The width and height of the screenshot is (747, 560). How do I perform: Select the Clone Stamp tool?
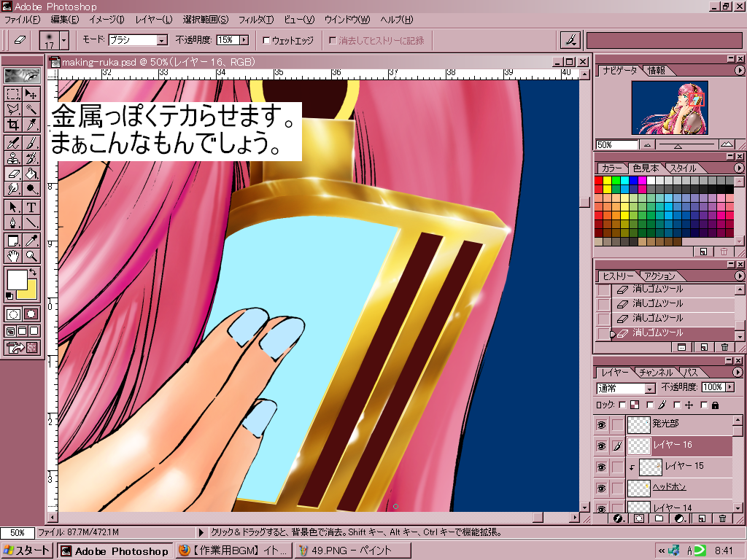click(x=13, y=158)
